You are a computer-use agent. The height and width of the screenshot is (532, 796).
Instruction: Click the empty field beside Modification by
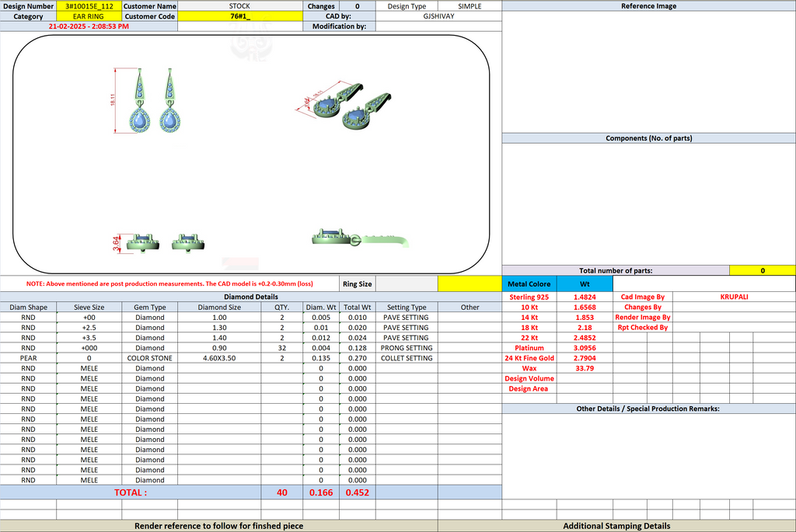(438, 26)
